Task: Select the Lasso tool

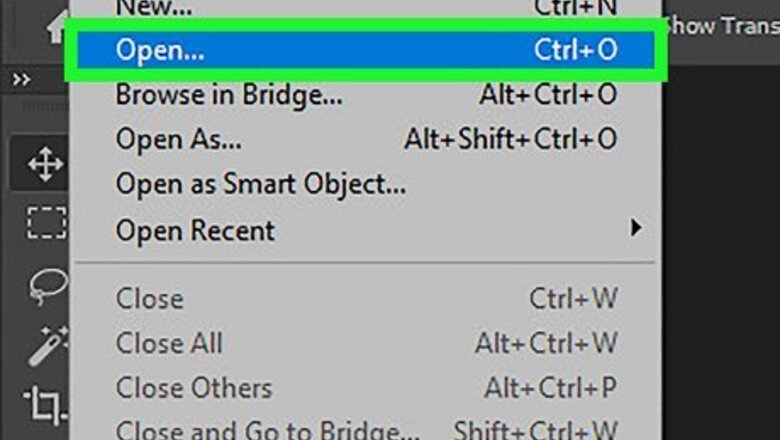Action: [x=48, y=286]
